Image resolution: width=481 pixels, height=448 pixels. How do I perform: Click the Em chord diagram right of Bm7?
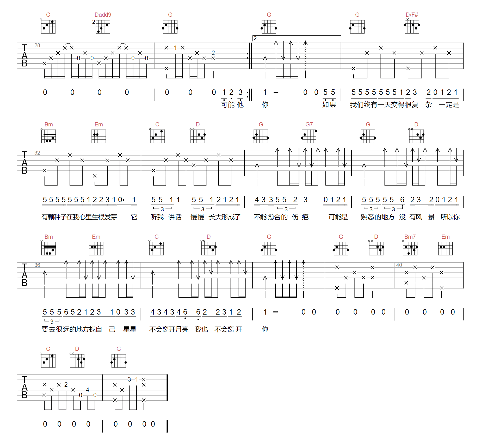445,248
